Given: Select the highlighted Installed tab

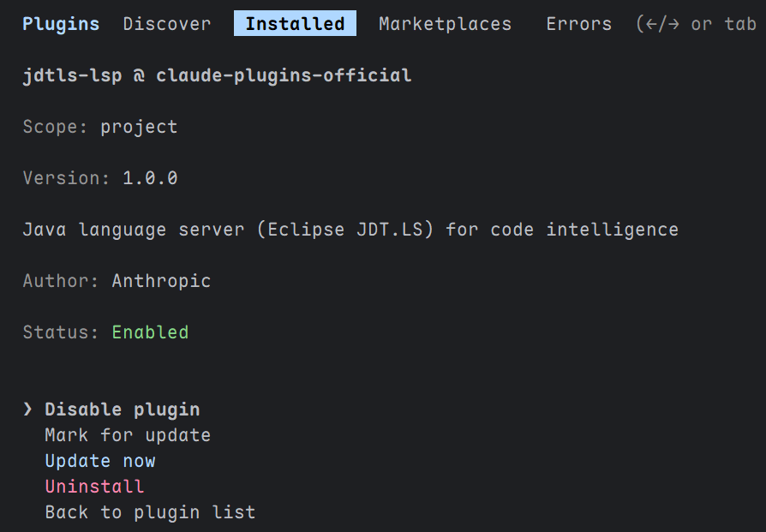Looking at the screenshot, I should 295,23.
